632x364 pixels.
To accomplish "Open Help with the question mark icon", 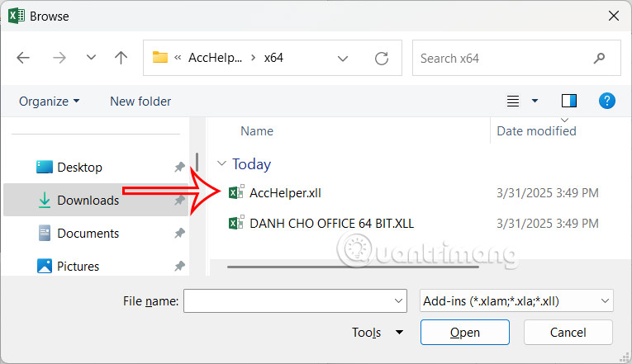I will point(607,101).
